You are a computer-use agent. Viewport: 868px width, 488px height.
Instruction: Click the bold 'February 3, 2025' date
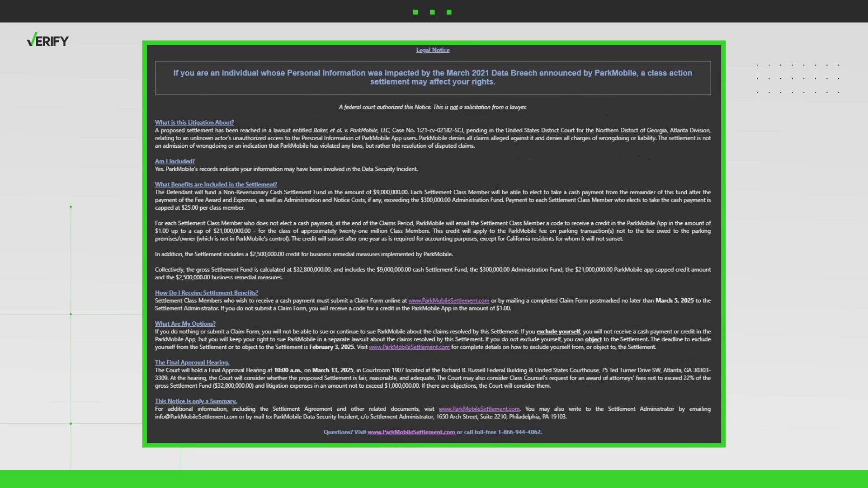[x=332, y=347]
